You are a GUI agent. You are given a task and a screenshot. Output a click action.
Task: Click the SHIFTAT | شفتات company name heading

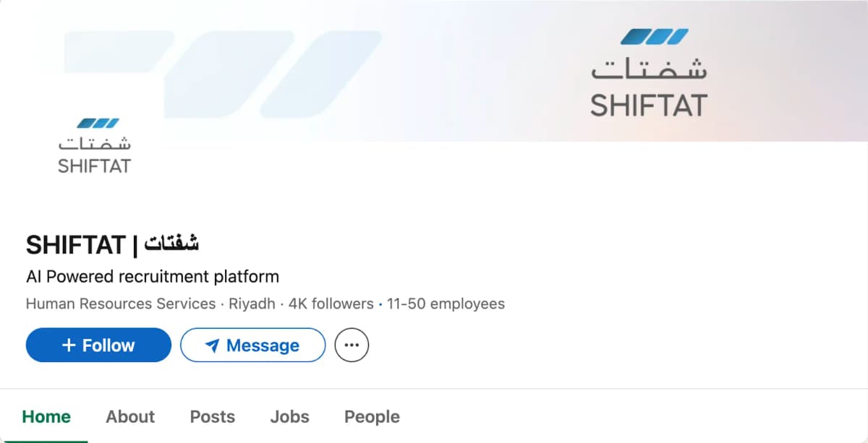tap(112, 245)
